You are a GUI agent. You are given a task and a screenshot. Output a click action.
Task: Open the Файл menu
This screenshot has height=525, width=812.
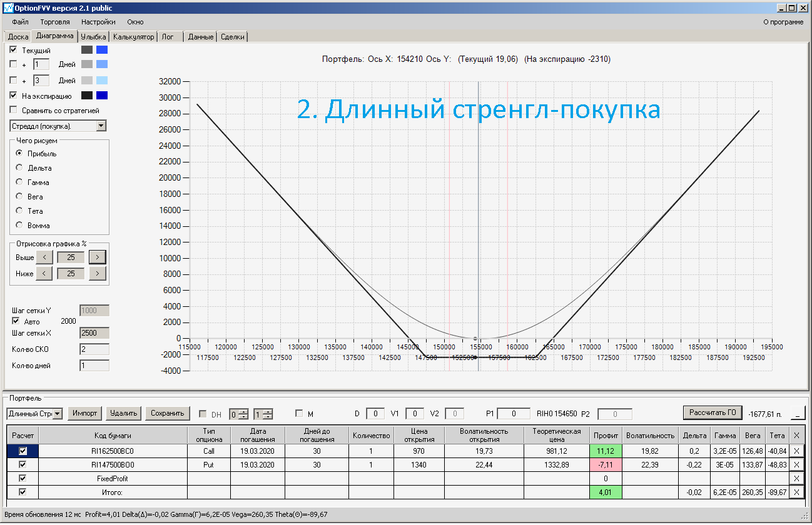[20, 22]
